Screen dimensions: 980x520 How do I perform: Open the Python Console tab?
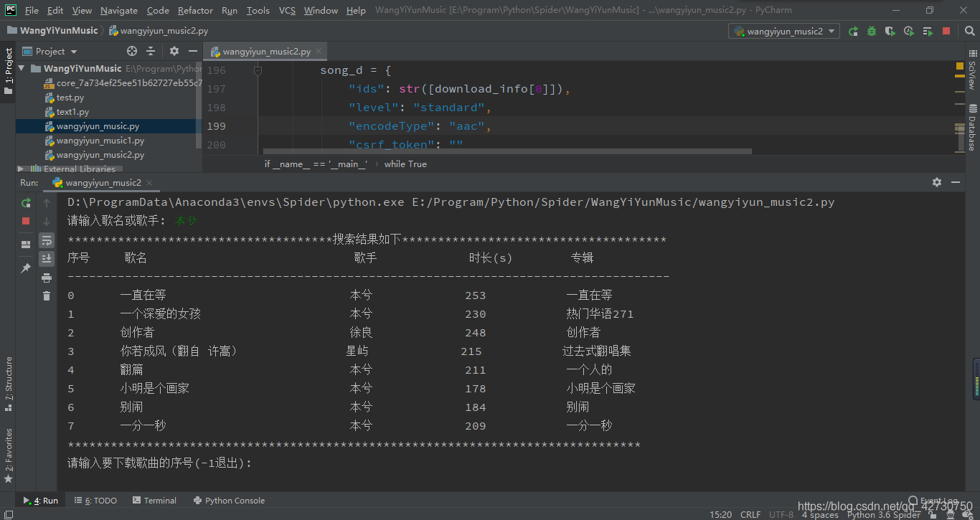(229, 501)
